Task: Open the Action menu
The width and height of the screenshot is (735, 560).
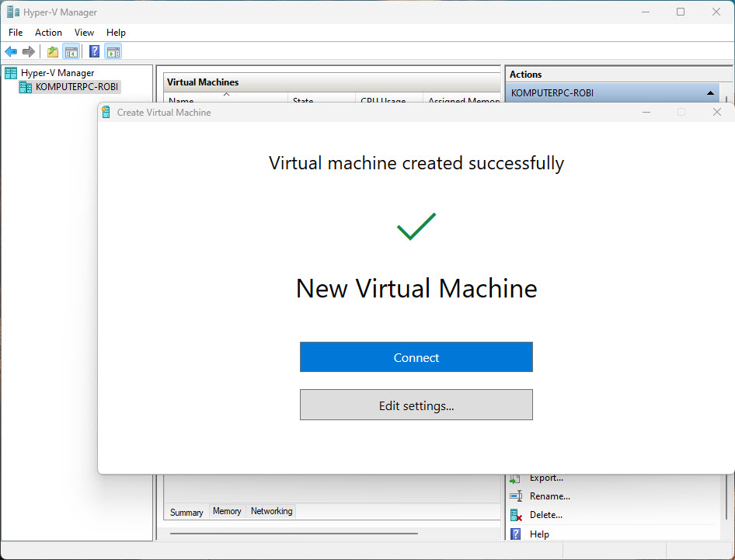Action: pyautogui.click(x=48, y=33)
